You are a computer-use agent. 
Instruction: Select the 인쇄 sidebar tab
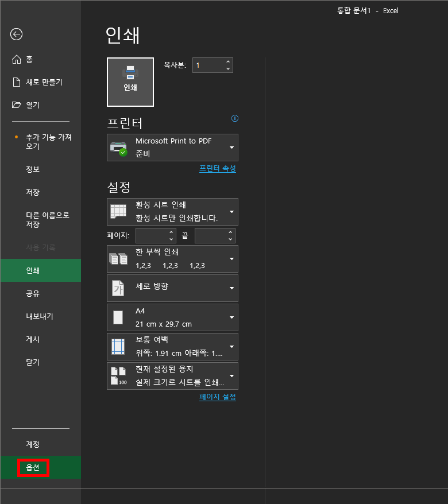(x=41, y=270)
